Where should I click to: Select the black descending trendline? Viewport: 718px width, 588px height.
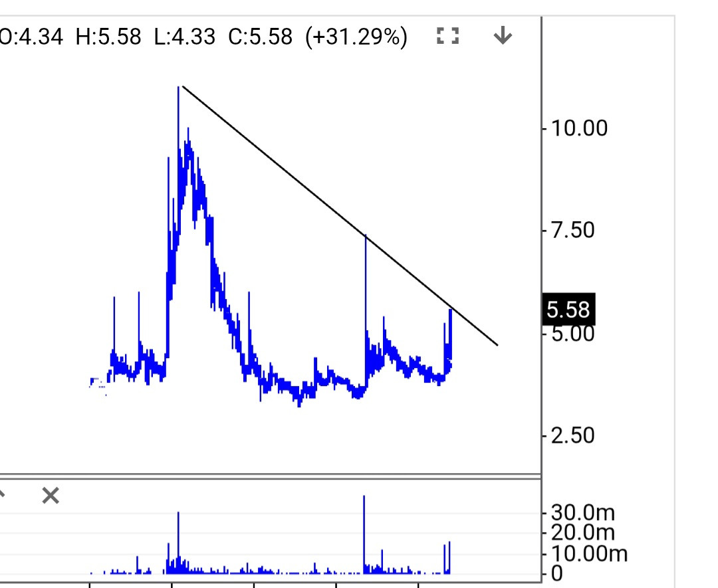click(340, 215)
